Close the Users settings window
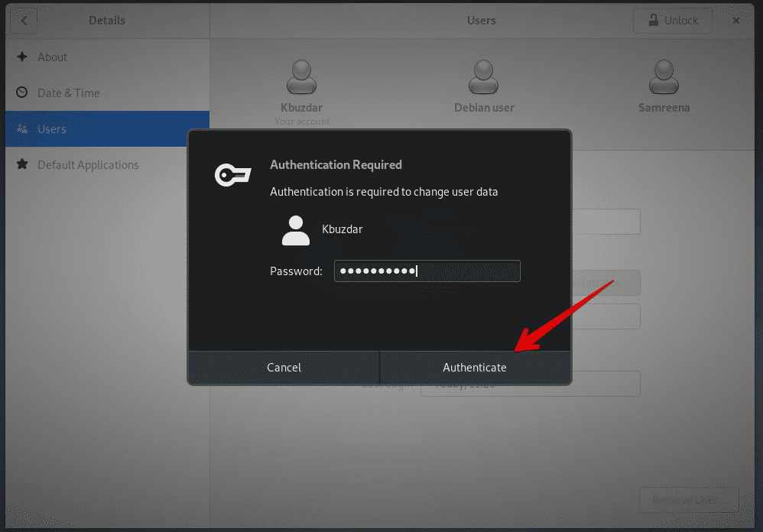 pyautogui.click(x=735, y=21)
